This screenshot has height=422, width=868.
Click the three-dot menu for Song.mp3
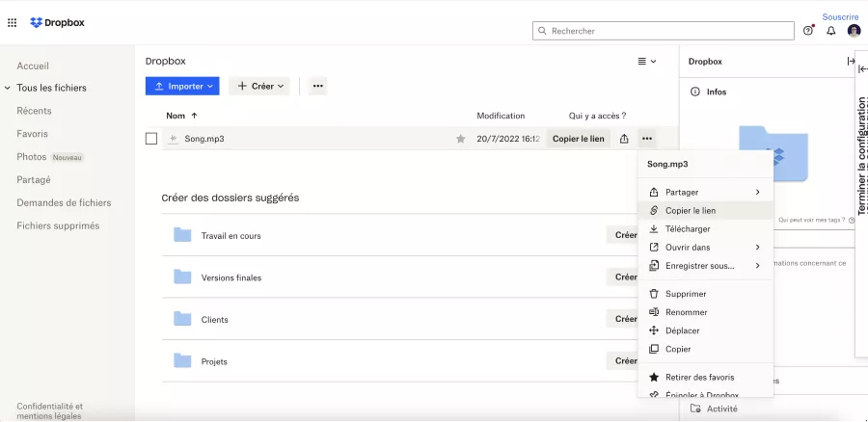[646, 139]
